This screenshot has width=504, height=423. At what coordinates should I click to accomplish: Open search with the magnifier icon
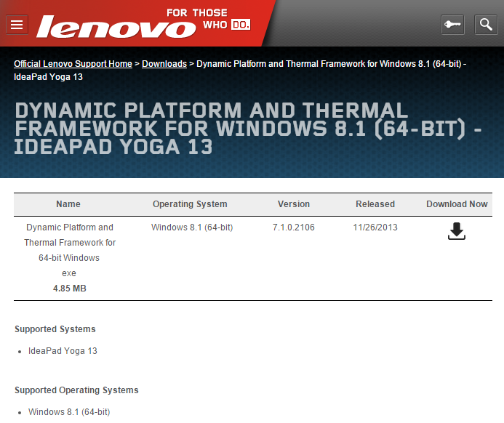tap(486, 25)
